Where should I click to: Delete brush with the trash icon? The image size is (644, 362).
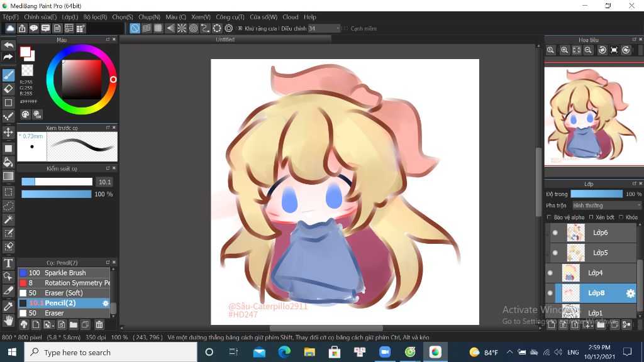[x=99, y=325]
